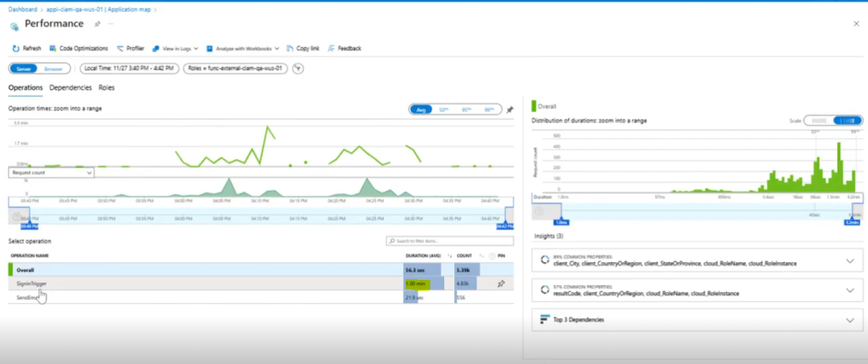Expand Top 3 Dependencies chevron

[850, 320]
